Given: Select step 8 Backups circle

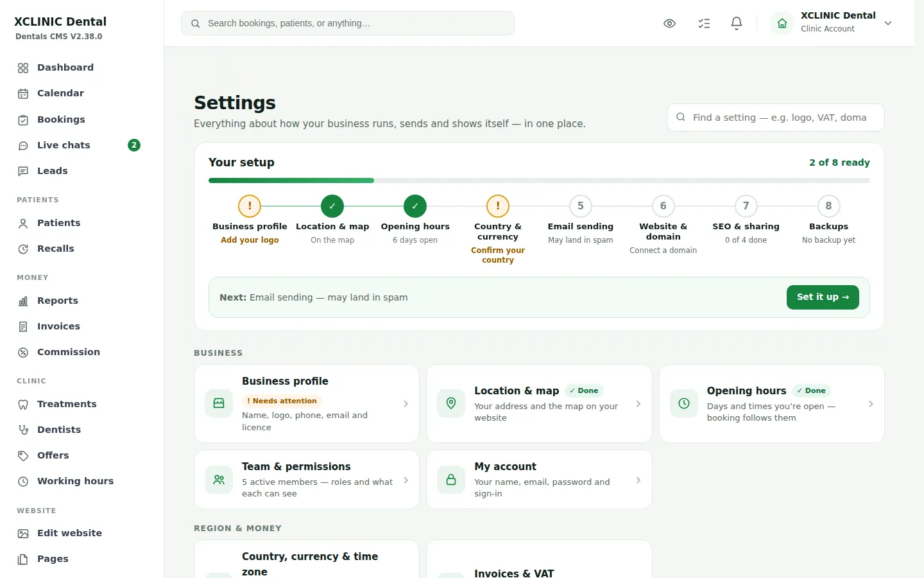Looking at the screenshot, I should point(828,206).
